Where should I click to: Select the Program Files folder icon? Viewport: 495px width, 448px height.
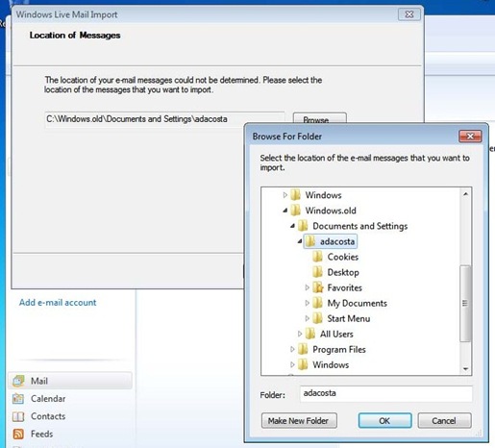[x=303, y=349]
